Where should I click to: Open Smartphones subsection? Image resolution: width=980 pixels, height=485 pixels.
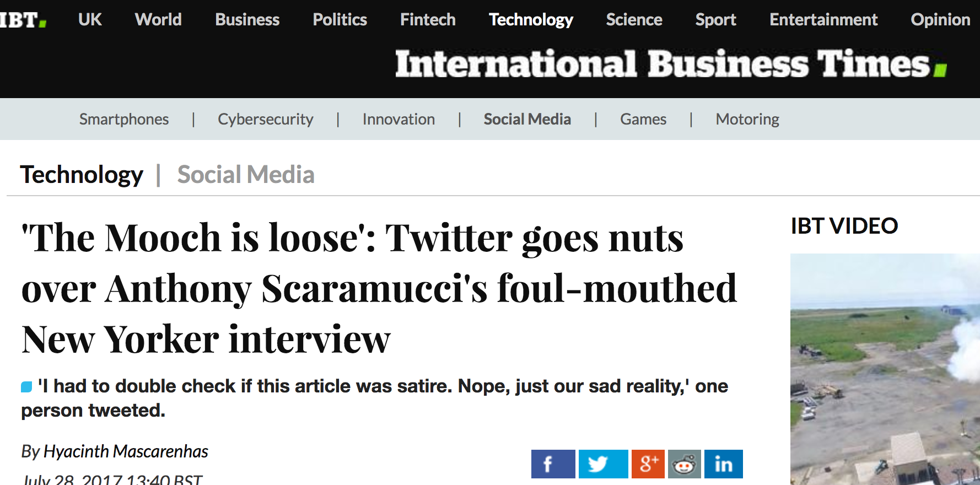(x=124, y=119)
